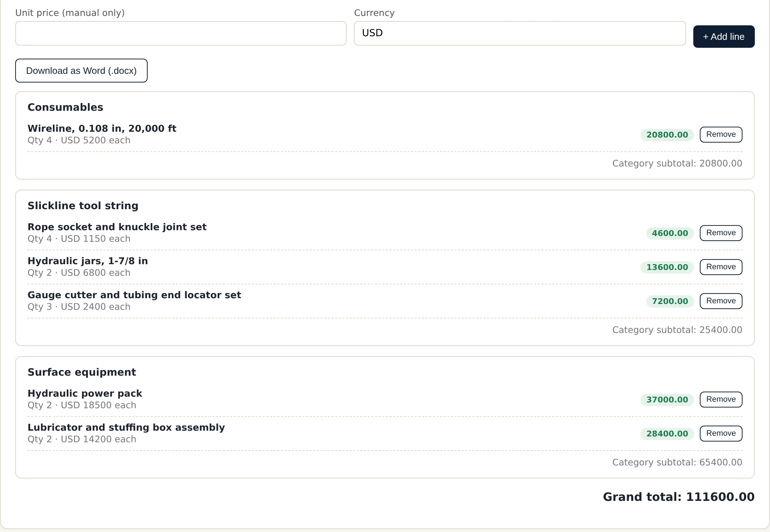Click Category subtotal: 65400.00

tap(677, 463)
